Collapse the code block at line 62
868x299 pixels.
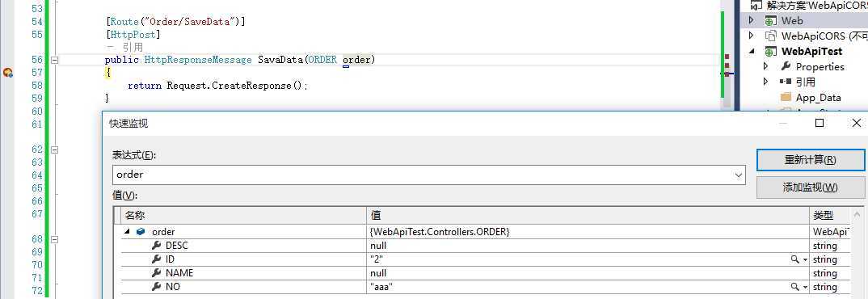pos(54,149)
